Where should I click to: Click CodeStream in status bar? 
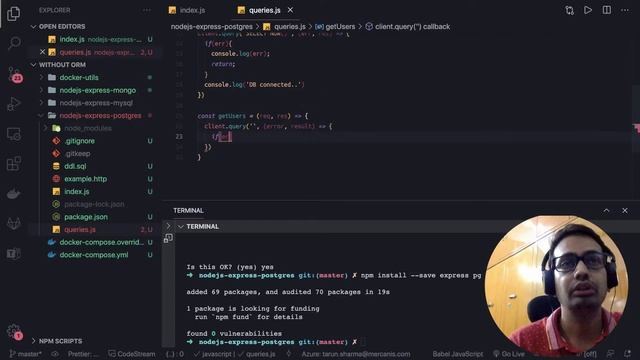[132, 354]
